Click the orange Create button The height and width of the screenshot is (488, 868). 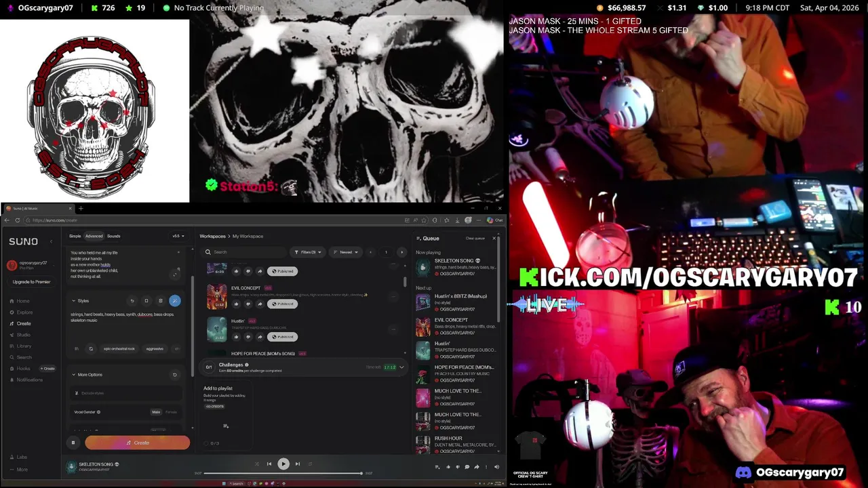pos(138,443)
